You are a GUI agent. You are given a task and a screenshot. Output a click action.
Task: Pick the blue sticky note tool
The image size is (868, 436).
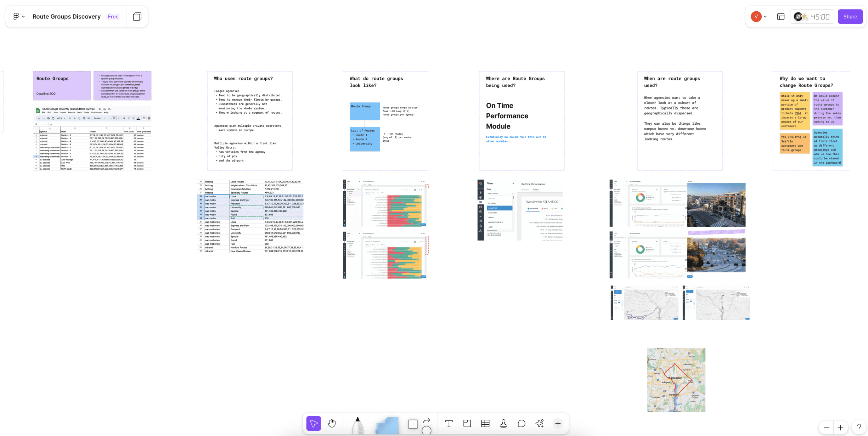point(387,425)
